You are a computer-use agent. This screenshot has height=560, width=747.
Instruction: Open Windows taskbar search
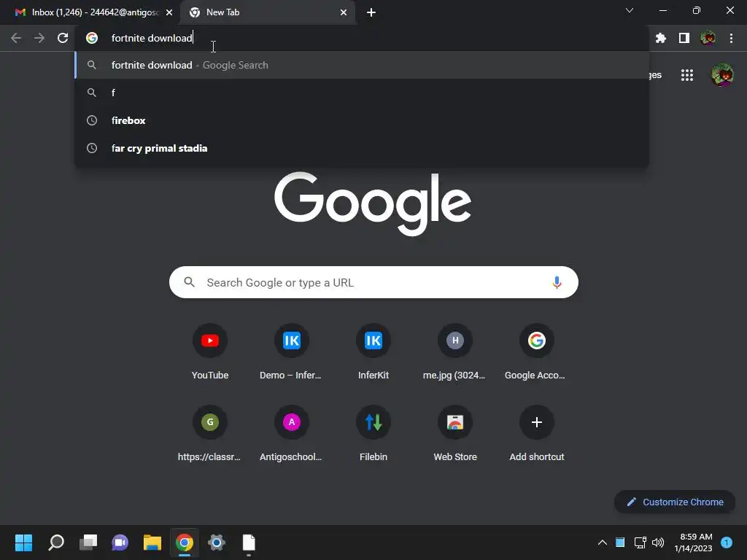(x=55, y=542)
